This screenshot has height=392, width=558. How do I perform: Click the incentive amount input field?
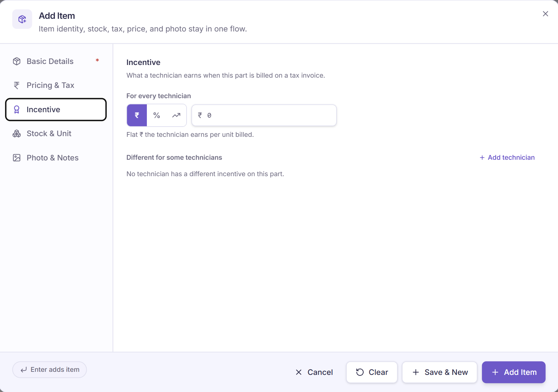point(264,115)
